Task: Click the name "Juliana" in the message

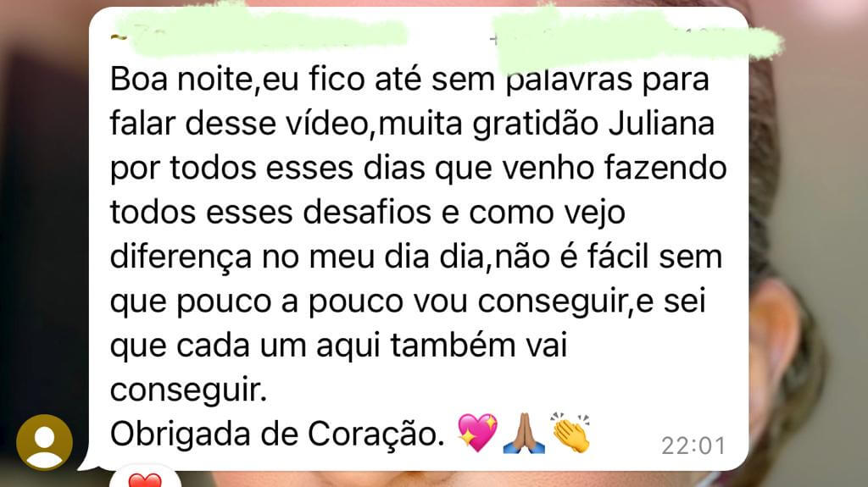Action: tap(661, 123)
